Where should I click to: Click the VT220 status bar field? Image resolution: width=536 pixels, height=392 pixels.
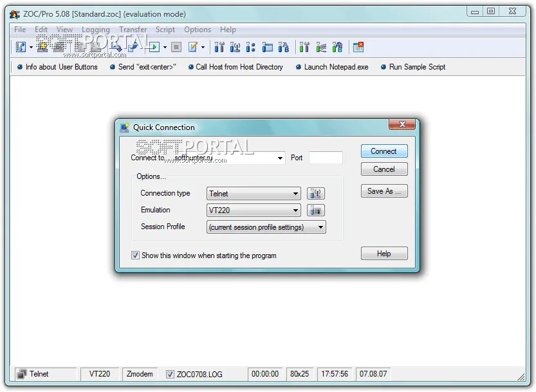[100, 374]
